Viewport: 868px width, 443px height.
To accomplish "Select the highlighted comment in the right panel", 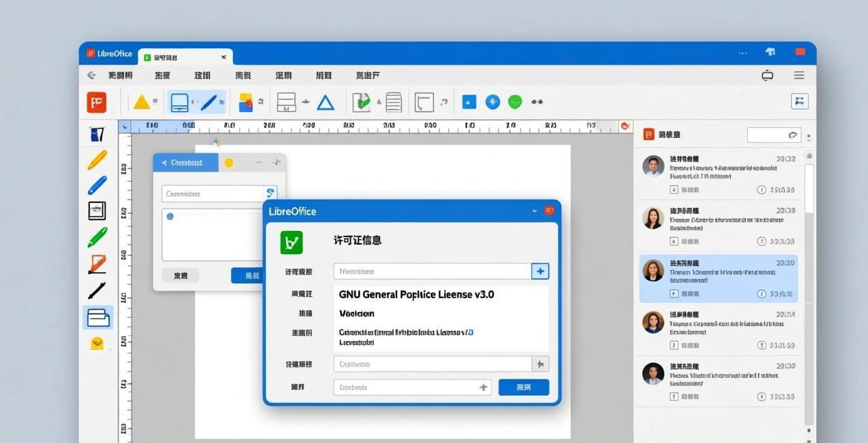I will (718, 279).
